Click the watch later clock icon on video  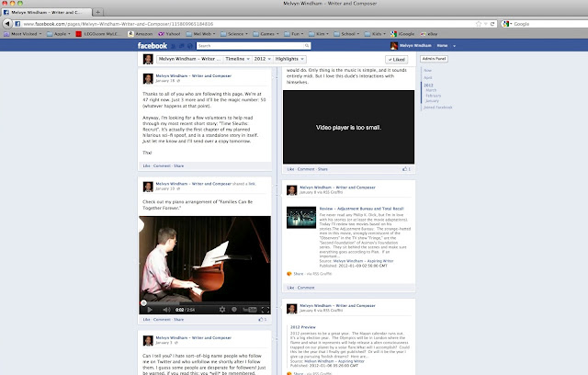point(234,310)
